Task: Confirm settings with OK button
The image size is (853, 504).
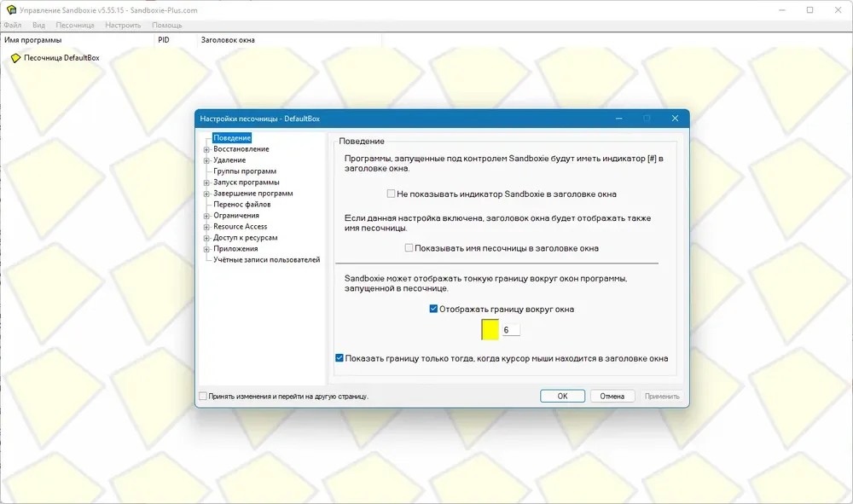Action: click(562, 397)
